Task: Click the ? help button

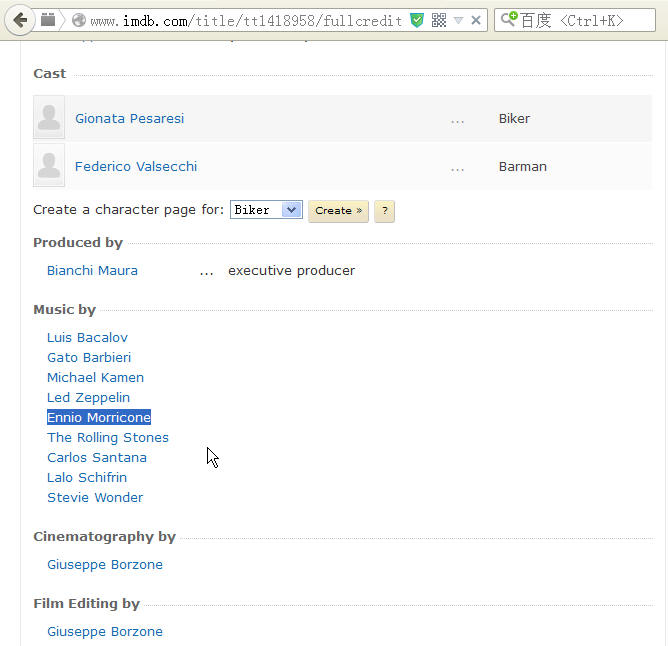Action: pos(384,211)
